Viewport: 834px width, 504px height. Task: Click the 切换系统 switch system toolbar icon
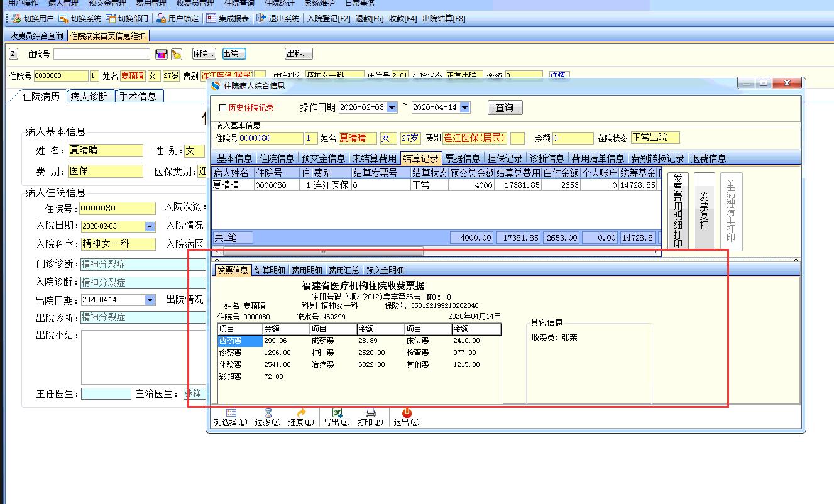[63, 19]
